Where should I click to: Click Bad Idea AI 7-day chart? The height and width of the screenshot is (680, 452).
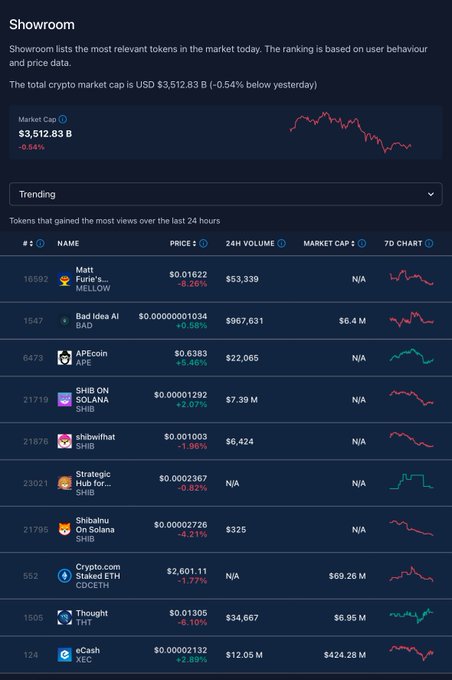point(411,320)
